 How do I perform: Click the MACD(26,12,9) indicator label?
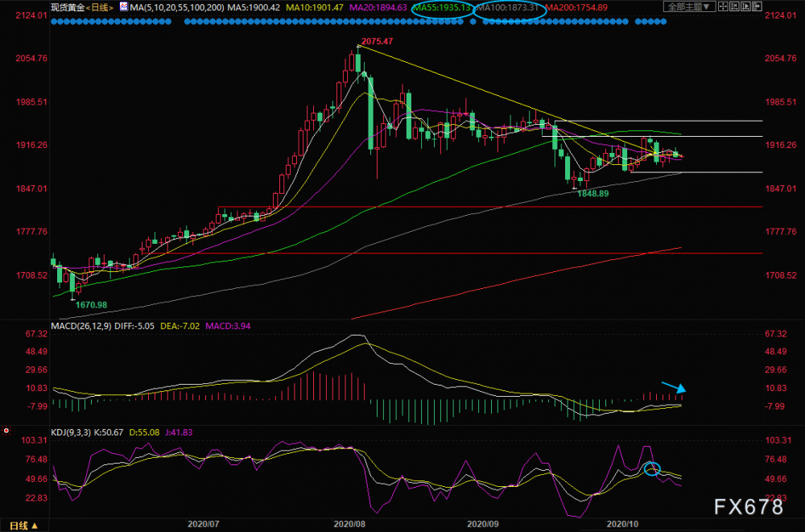tap(81, 326)
